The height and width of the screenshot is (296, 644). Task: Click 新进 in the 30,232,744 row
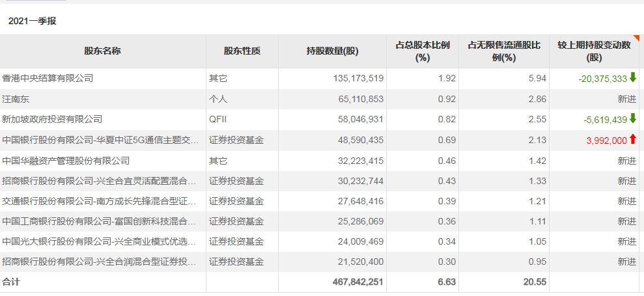pos(627,181)
